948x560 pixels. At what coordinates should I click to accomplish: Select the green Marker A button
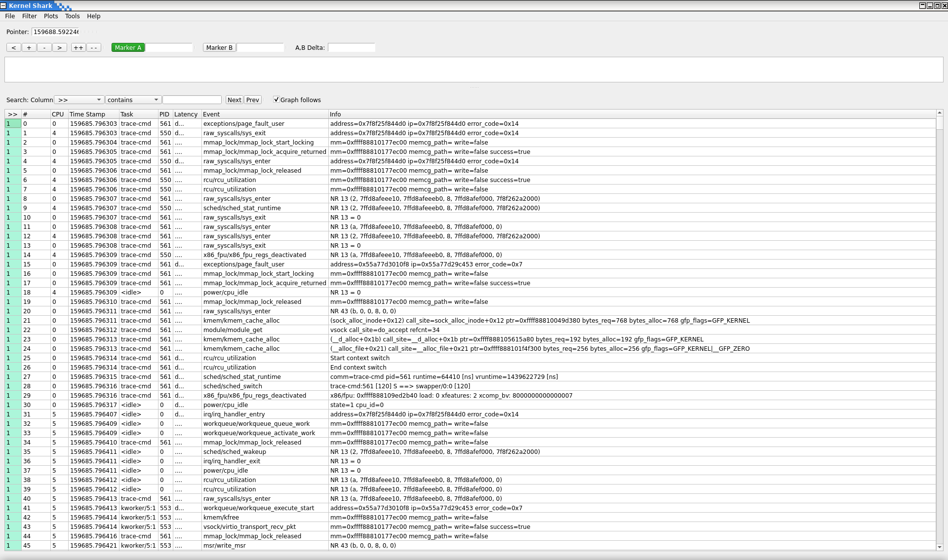point(127,47)
